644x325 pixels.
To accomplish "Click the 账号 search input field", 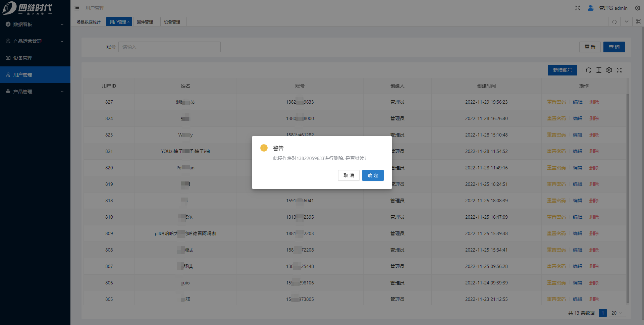I will click(169, 47).
